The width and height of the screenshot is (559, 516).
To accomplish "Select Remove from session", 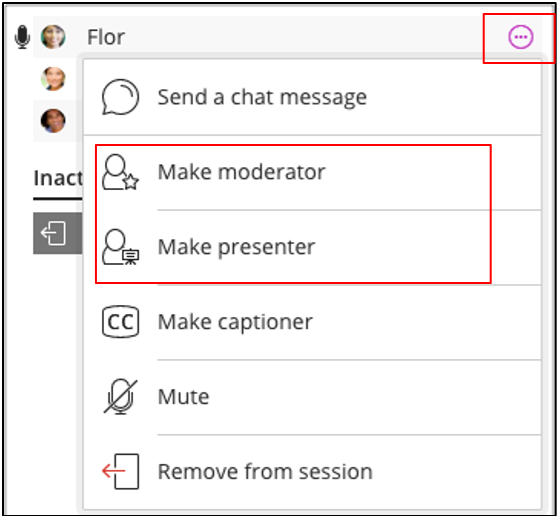I will (x=312, y=472).
